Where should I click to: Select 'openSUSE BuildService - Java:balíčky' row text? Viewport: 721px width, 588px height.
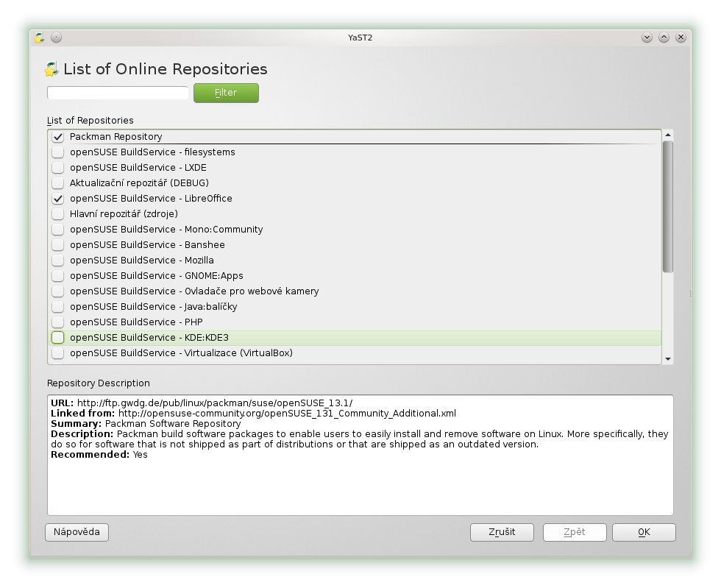[154, 306]
